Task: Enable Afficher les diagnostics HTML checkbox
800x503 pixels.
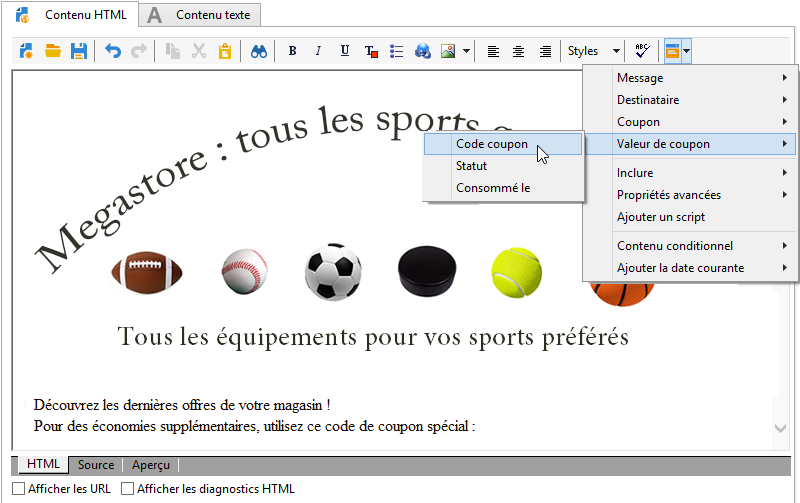Action: point(128,489)
